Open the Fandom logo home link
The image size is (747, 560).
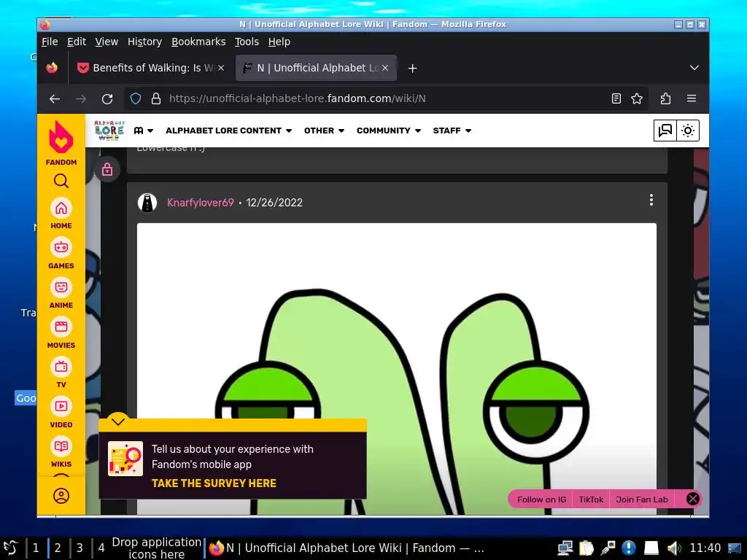click(61, 143)
